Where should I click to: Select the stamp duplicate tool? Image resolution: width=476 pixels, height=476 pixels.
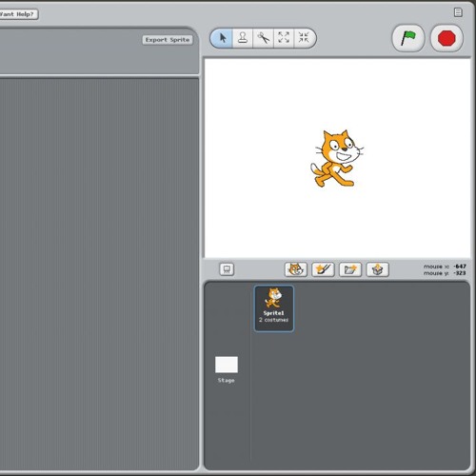tap(243, 38)
